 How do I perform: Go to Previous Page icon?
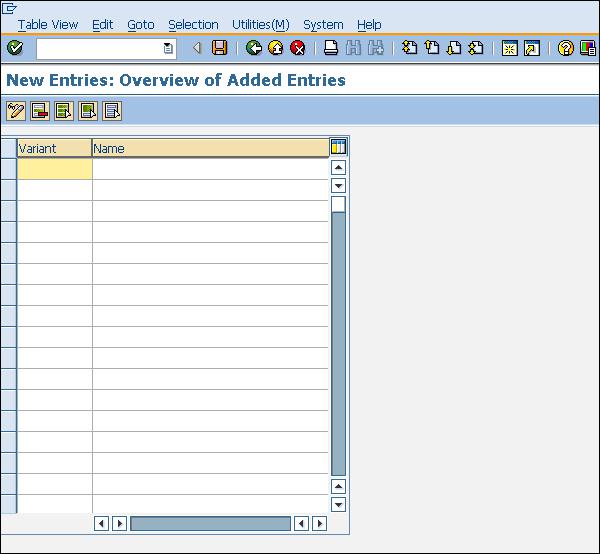tap(432, 48)
